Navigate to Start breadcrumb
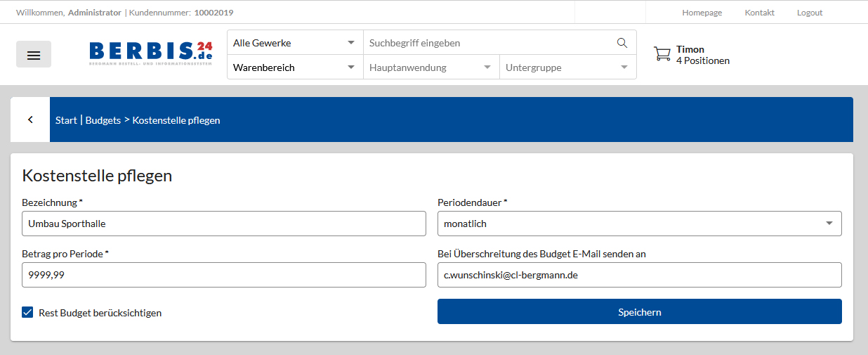868x355 pixels. tap(66, 120)
